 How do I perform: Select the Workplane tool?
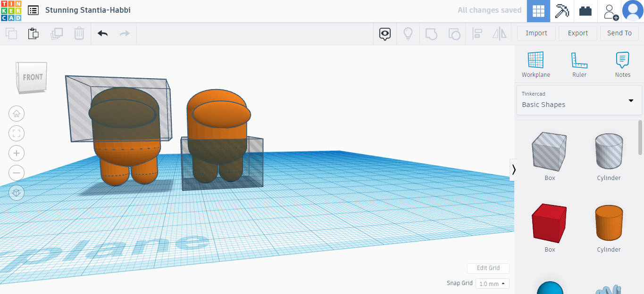pyautogui.click(x=536, y=65)
